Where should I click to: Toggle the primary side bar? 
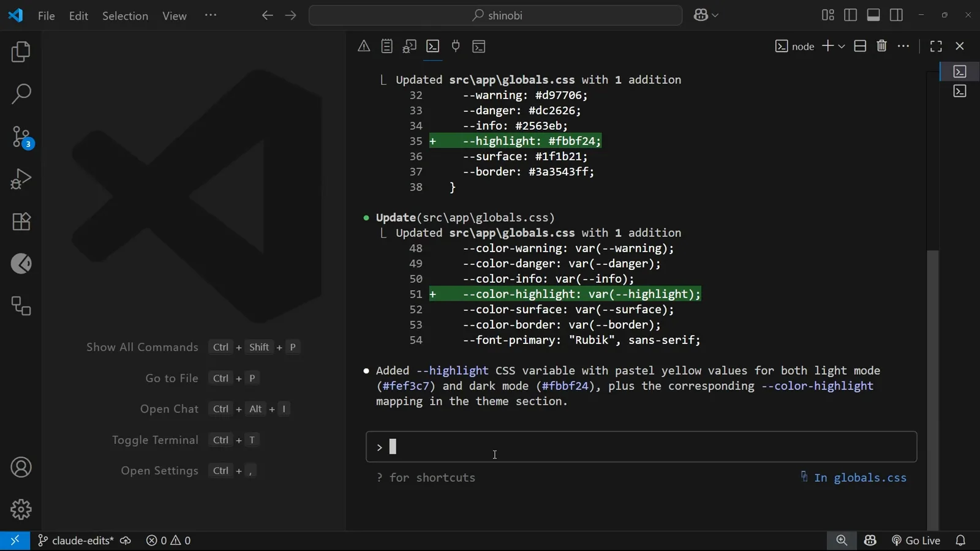pyautogui.click(x=851, y=15)
